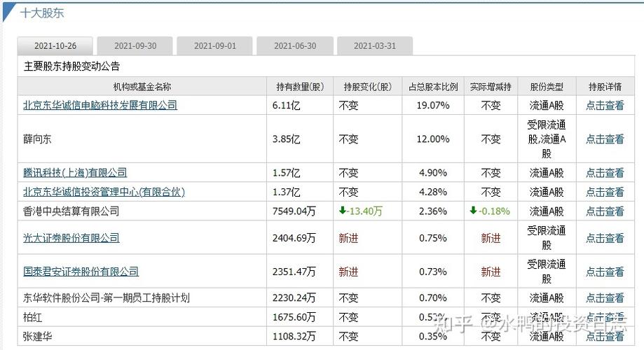
Task: Click the 1.37亿 holding value
Action: [x=287, y=192]
